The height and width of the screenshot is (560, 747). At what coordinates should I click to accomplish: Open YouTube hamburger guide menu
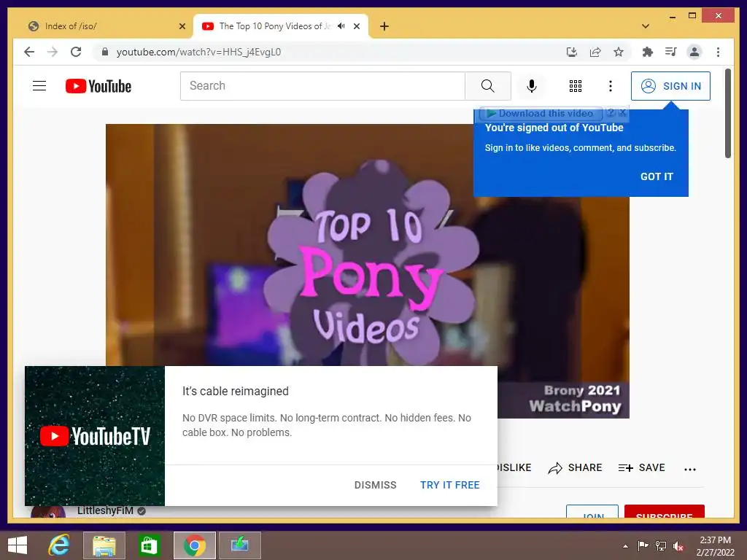click(x=39, y=86)
